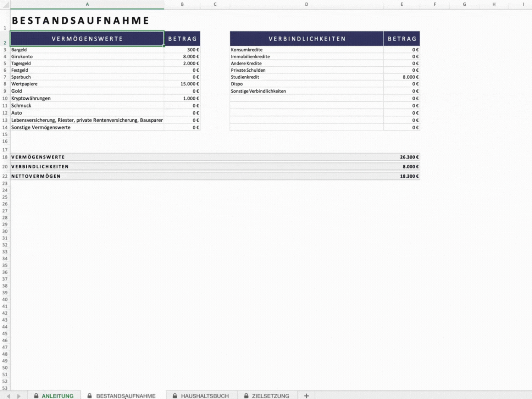
Task: Select column D header
Action: 307,4
